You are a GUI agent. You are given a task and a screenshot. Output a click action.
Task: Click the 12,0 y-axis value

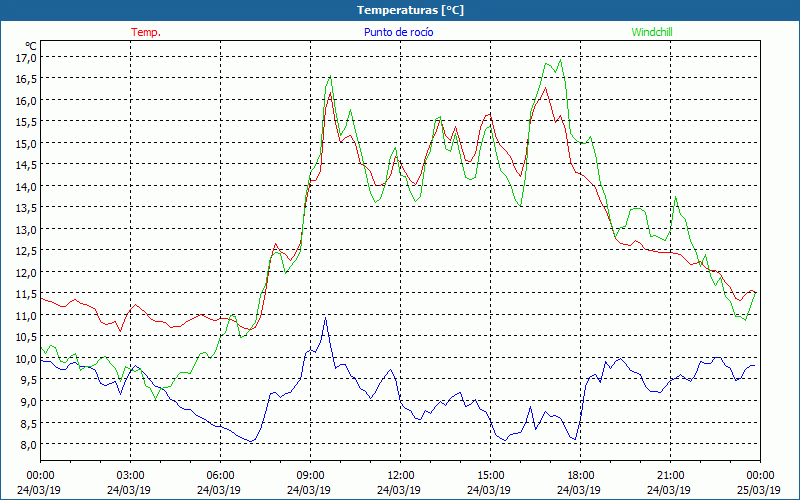pyautogui.click(x=26, y=272)
